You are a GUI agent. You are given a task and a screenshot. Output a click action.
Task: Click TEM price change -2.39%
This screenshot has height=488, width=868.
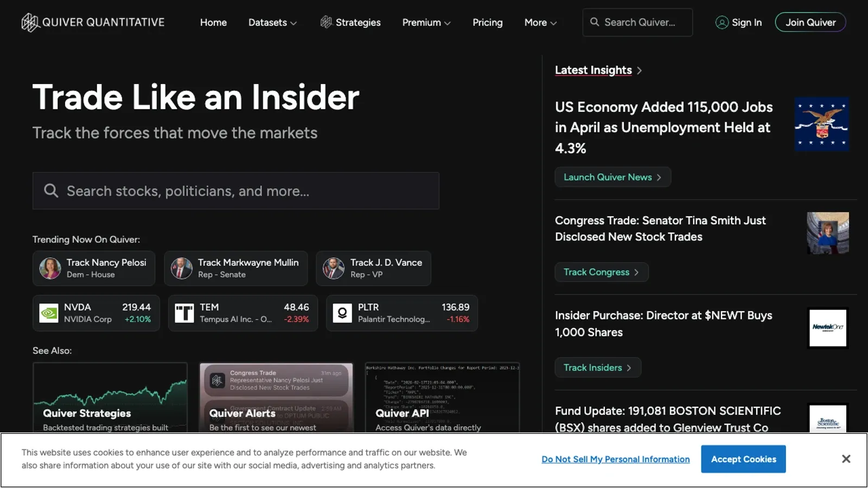296,319
